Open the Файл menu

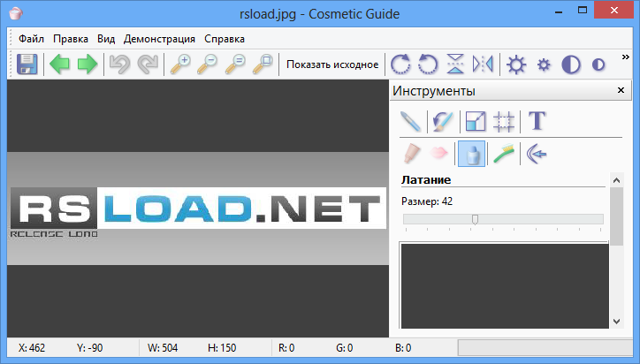coord(31,39)
